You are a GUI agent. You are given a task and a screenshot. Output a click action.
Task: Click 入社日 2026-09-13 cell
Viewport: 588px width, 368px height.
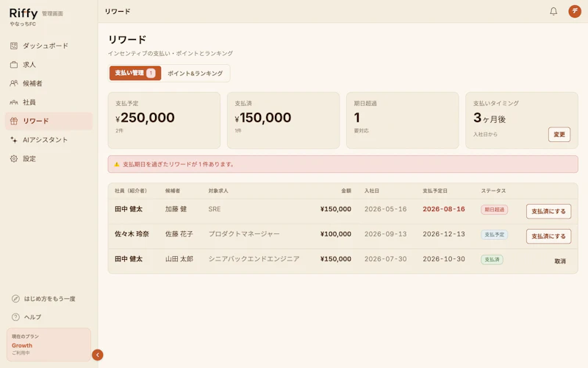coord(385,234)
